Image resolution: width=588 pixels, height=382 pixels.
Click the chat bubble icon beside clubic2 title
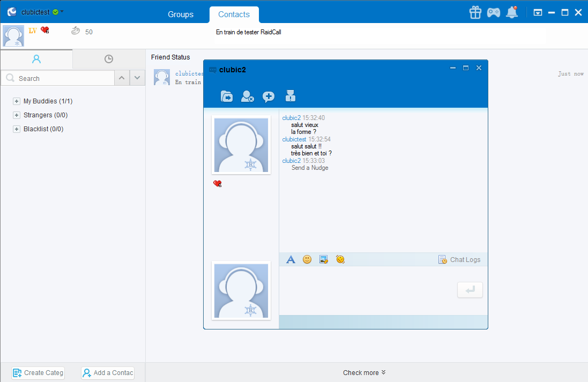pos(213,70)
